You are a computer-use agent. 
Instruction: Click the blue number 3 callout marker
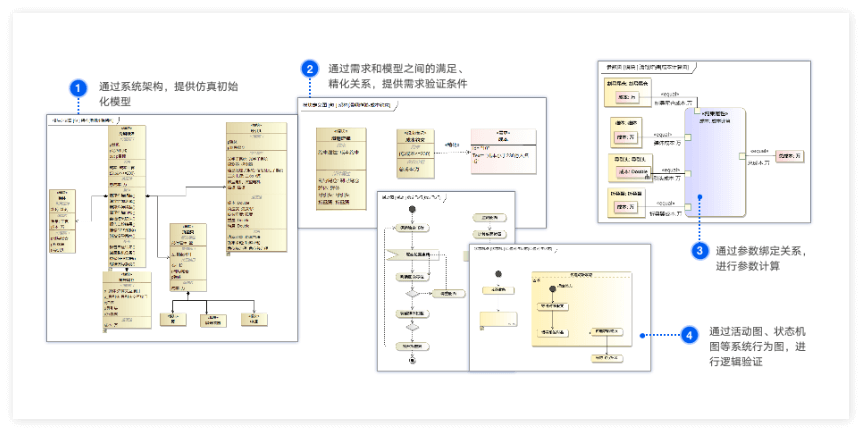pos(701,250)
